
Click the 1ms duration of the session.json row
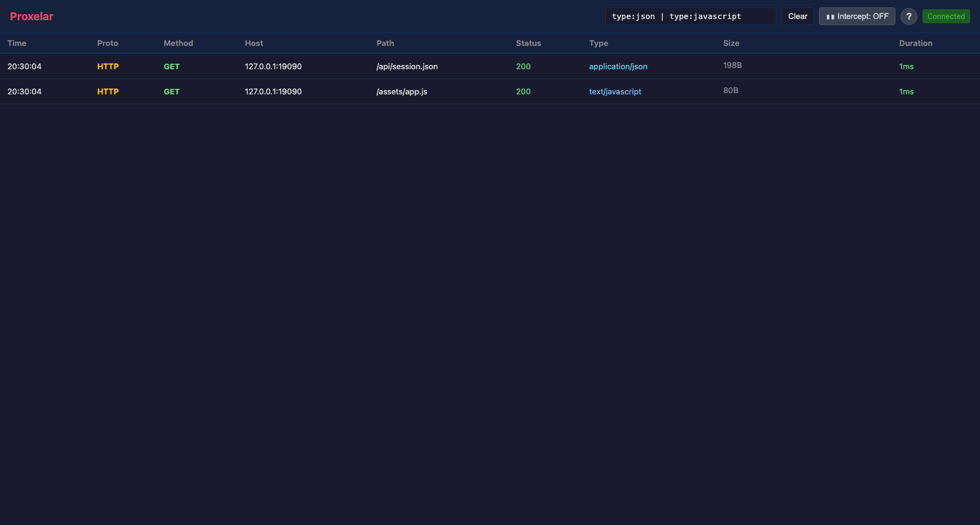coord(907,67)
